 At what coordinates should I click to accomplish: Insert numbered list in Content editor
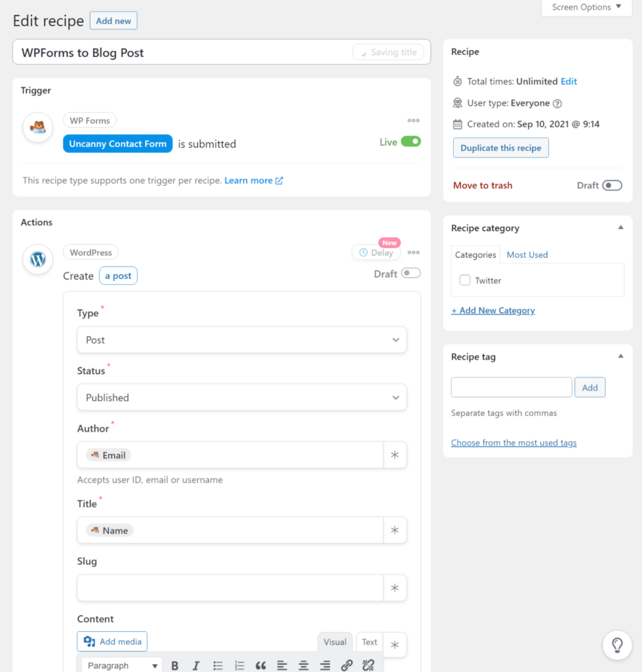pos(239,665)
